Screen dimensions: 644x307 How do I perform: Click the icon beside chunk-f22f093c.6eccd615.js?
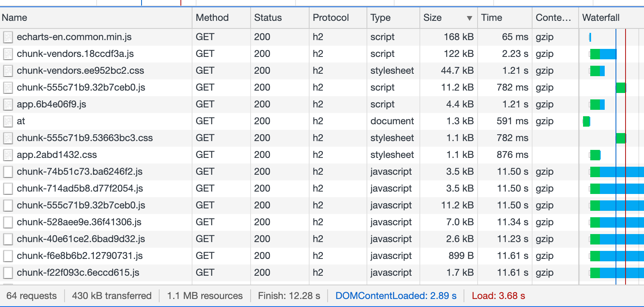(x=8, y=273)
